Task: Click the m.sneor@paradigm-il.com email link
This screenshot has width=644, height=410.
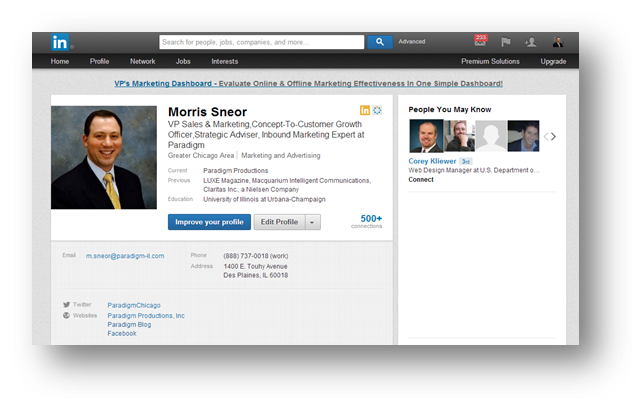Action: point(125,256)
